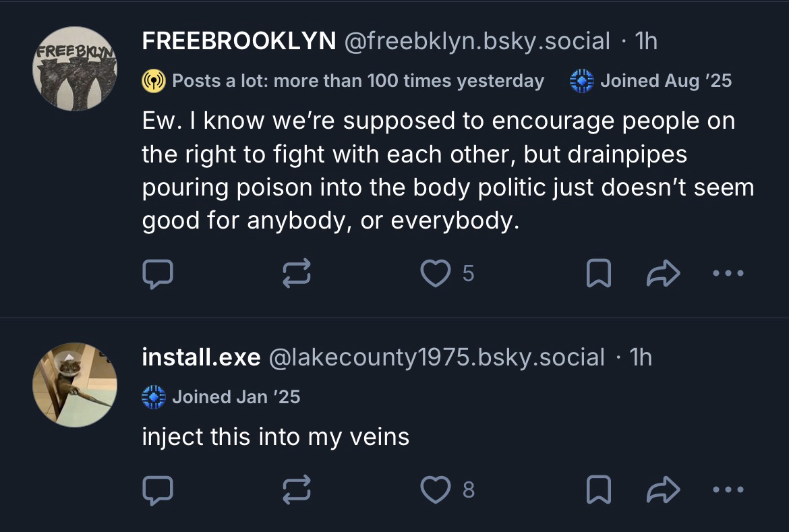Open more options for FREEBROOKLYN's post
This screenshot has width=789, height=532.
[728, 274]
